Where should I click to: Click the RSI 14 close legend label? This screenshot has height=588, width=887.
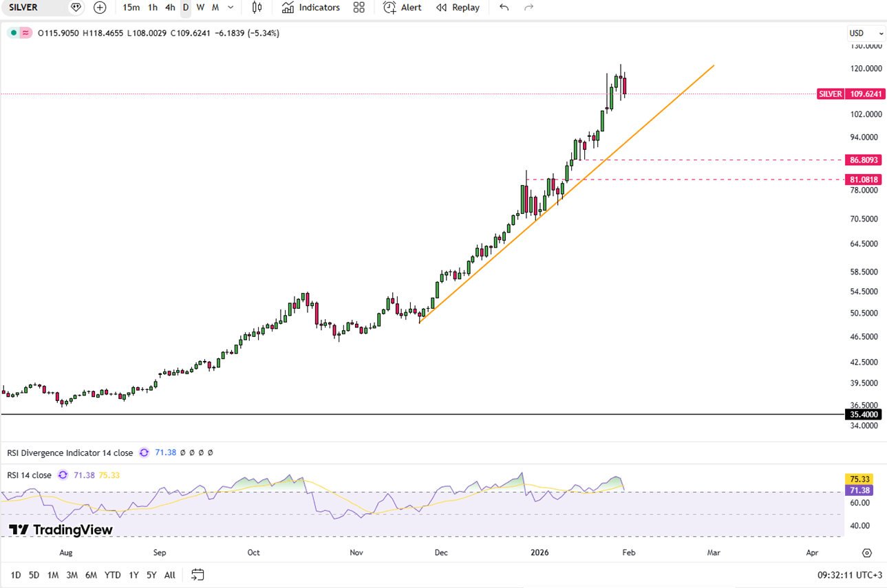click(x=29, y=475)
